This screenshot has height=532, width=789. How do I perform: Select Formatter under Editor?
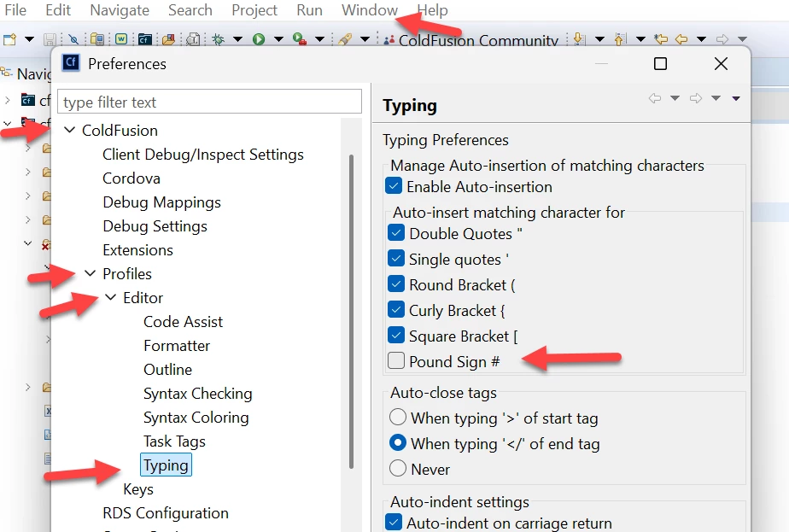coord(177,346)
